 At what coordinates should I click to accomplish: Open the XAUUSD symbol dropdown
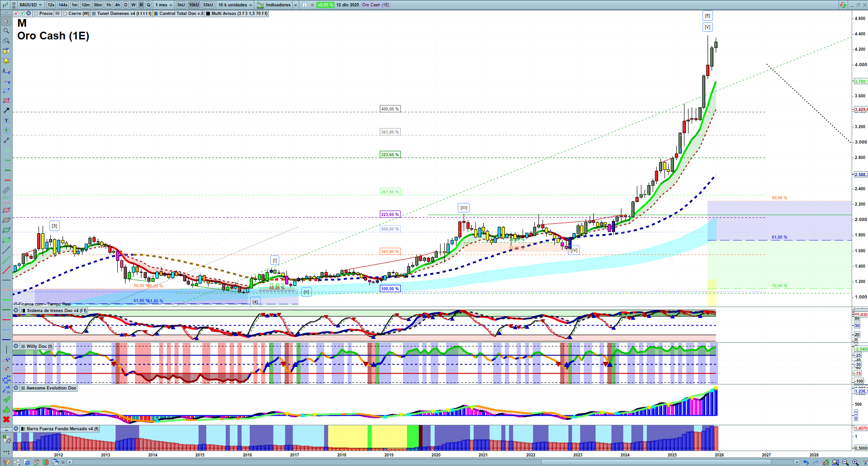click(30, 5)
